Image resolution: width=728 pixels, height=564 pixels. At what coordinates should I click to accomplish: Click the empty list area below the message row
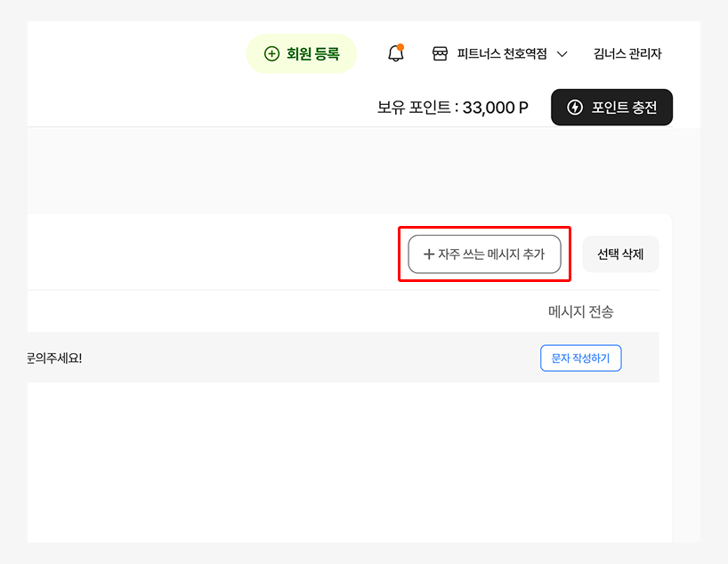[x=344, y=462]
